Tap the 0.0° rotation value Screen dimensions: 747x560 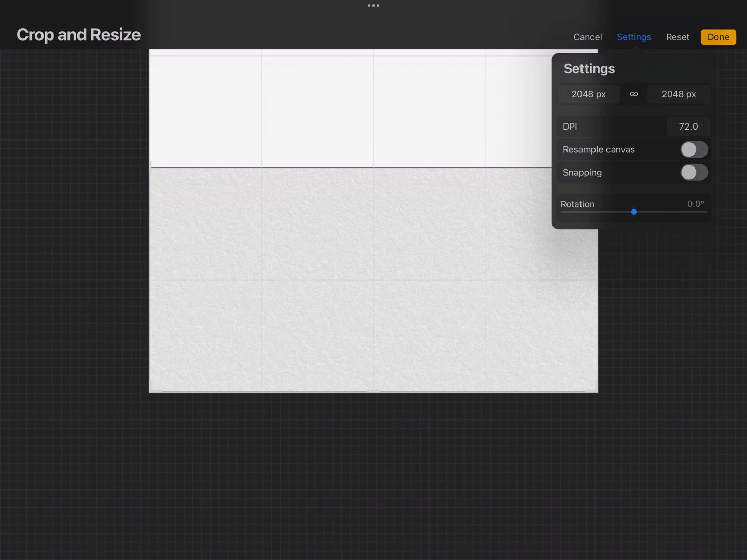click(x=696, y=204)
